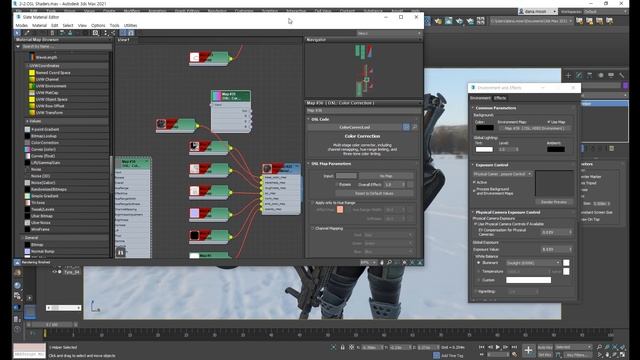Click the No Map input button
This screenshot has height=360, width=640.
pyautogui.click(x=386, y=176)
